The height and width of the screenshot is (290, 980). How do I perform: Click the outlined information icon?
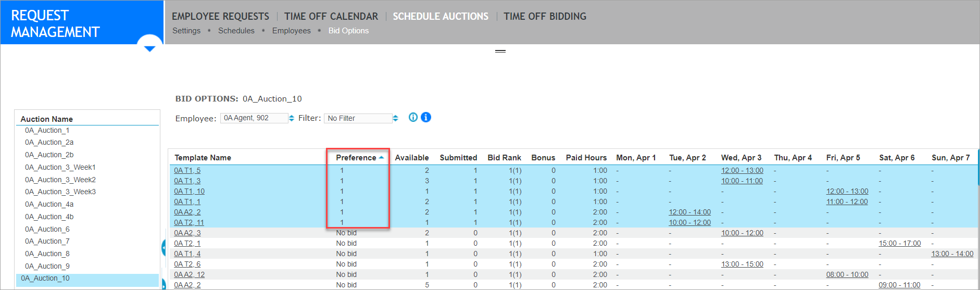point(413,117)
